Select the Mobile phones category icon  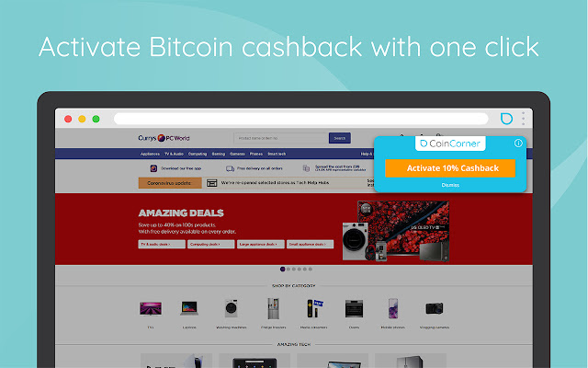(393, 308)
